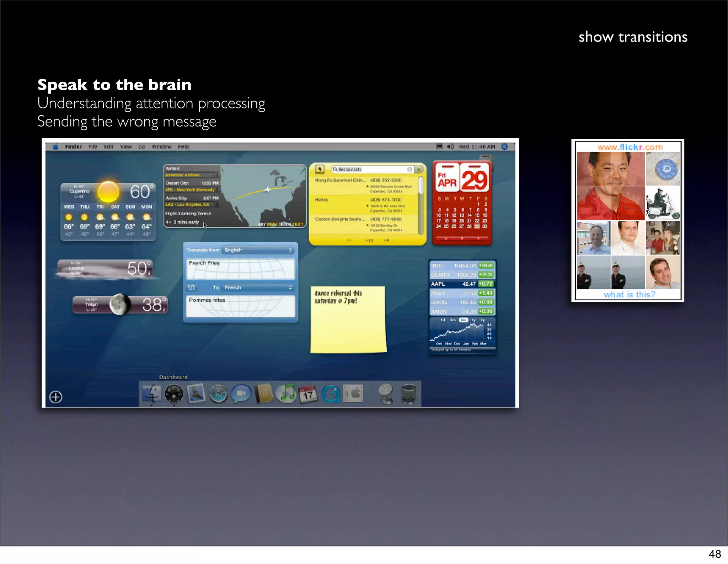Go to next page of restaurant results

(x=386, y=240)
